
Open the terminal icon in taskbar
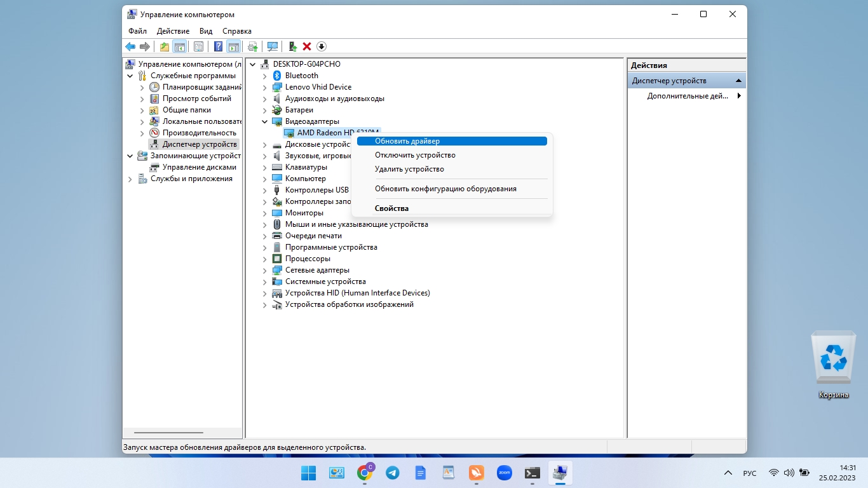click(532, 473)
